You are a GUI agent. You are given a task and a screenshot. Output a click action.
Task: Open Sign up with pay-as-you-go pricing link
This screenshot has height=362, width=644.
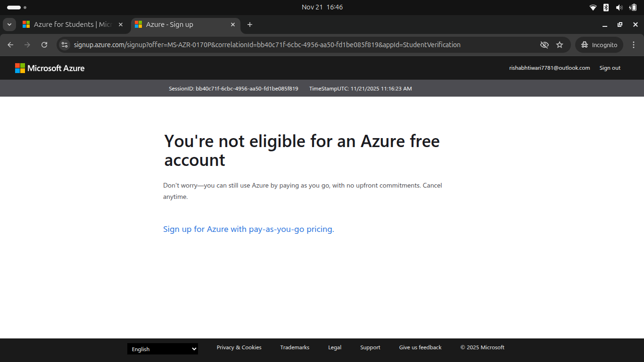click(248, 229)
